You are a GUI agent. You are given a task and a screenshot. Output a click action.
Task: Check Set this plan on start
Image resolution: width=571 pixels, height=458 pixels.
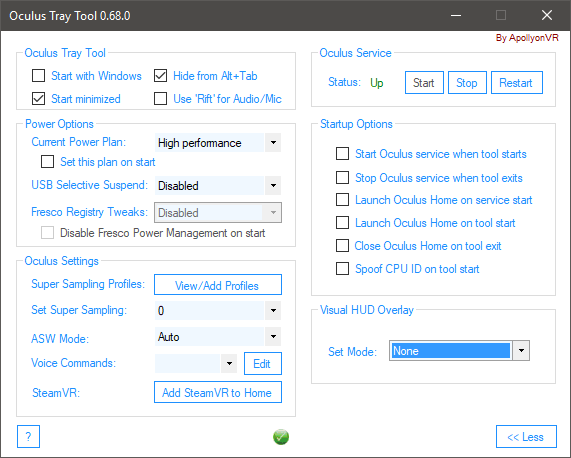47,162
